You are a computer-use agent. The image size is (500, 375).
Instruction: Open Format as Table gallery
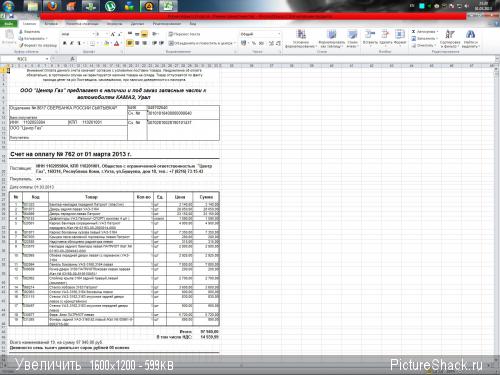click(x=331, y=38)
